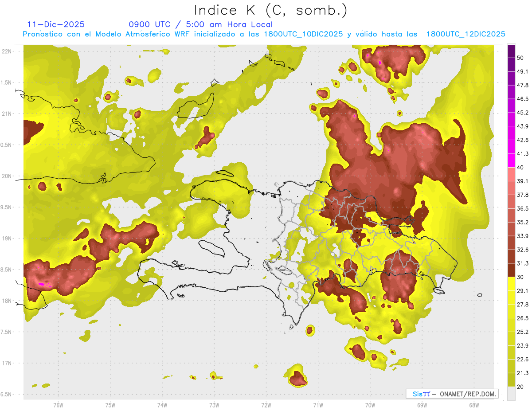Click the colorbar value "29.1"
Image resolution: width=532 pixels, height=411 pixels.
click(x=523, y=291)
